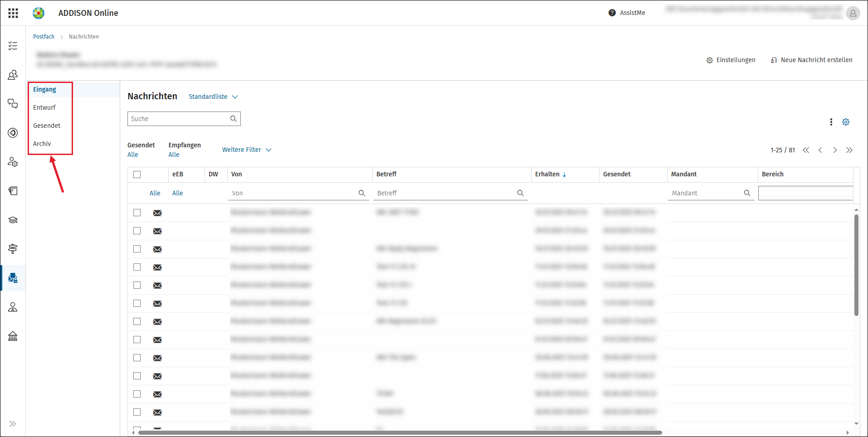Sort by the Erhalten column header
868x437 pixels.
pyautogui.click(x=551, y=174)
